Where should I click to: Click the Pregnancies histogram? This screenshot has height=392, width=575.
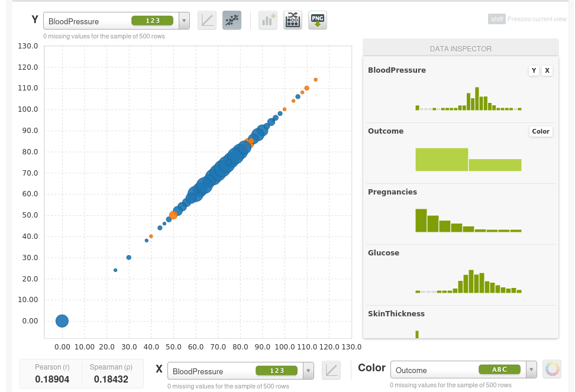[468, 221]
